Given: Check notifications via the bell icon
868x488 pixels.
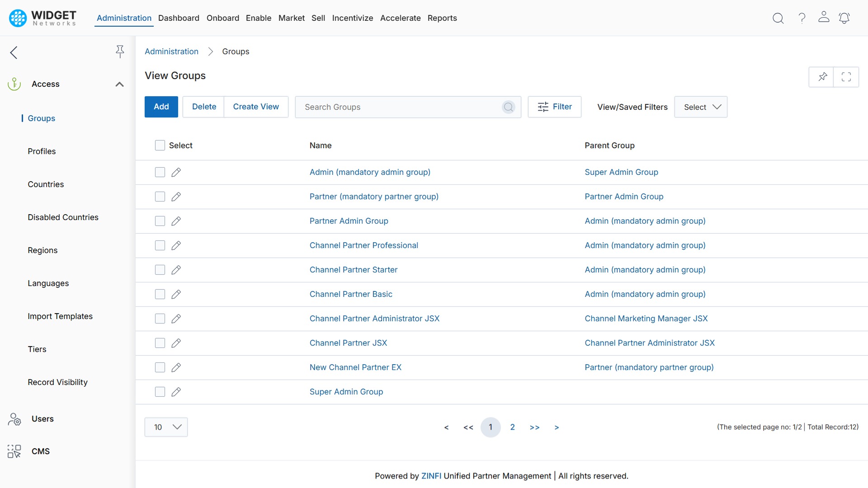Looking at the screenshot, I should (844, 18).
